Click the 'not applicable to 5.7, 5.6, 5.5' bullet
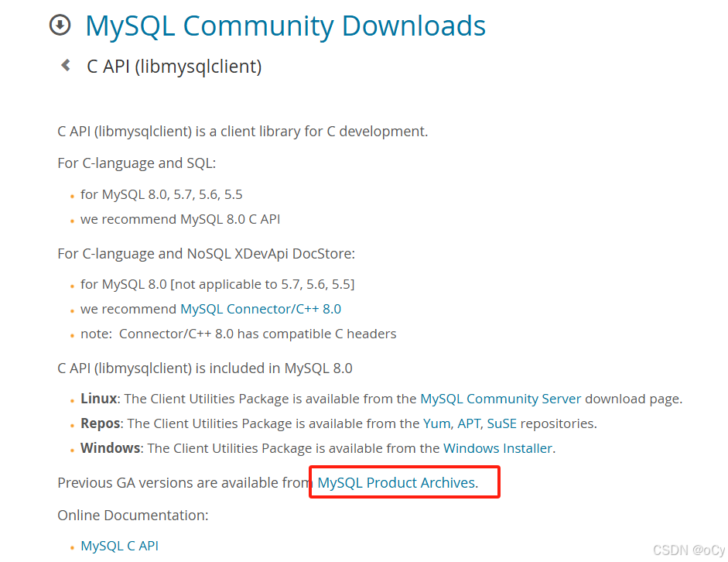This screenshot has height=562, width=728. coord(217,284)
